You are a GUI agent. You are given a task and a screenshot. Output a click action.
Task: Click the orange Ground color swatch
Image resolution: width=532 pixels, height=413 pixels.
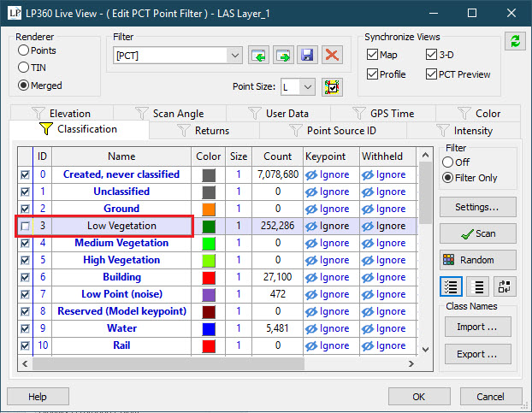click(x=209, y=209)
